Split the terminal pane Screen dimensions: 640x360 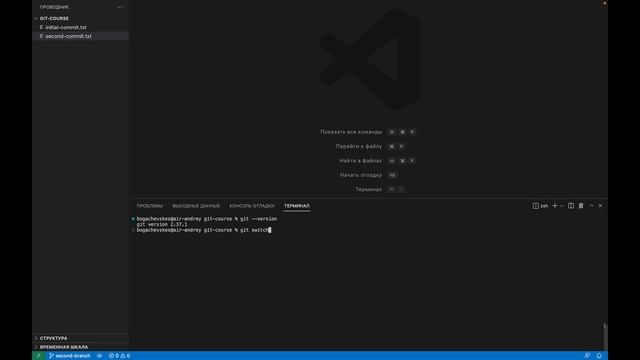coord(571,206)
